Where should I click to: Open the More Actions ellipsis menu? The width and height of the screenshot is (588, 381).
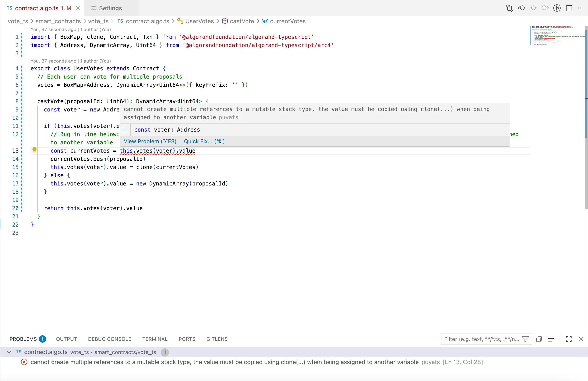(x=581, y=8)
